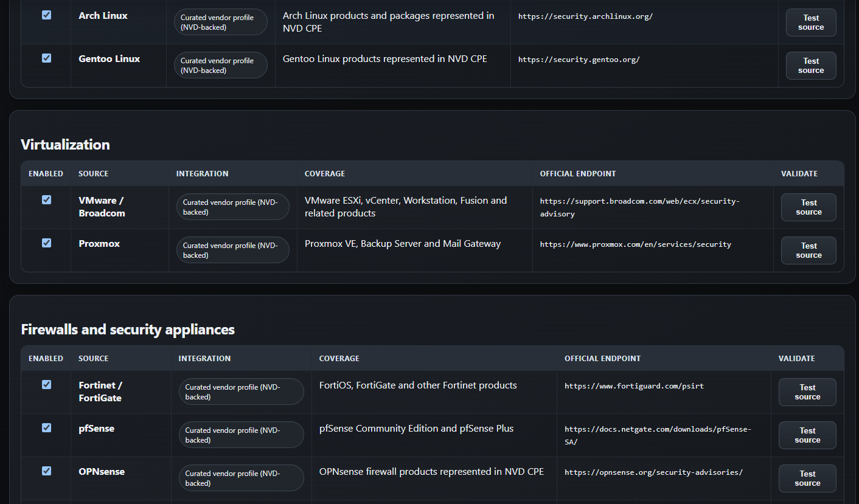Test source for Gentoo Linux

811,66
